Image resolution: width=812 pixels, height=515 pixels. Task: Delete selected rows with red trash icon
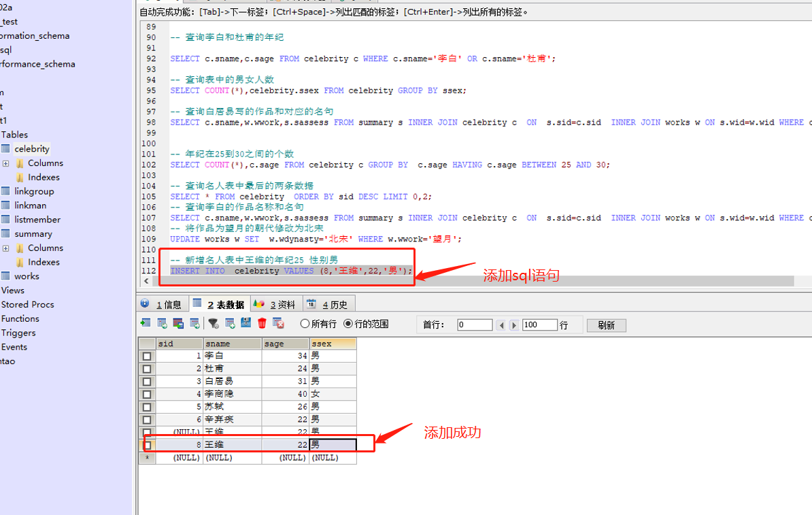pyautogui.click(x=262, y=323)
